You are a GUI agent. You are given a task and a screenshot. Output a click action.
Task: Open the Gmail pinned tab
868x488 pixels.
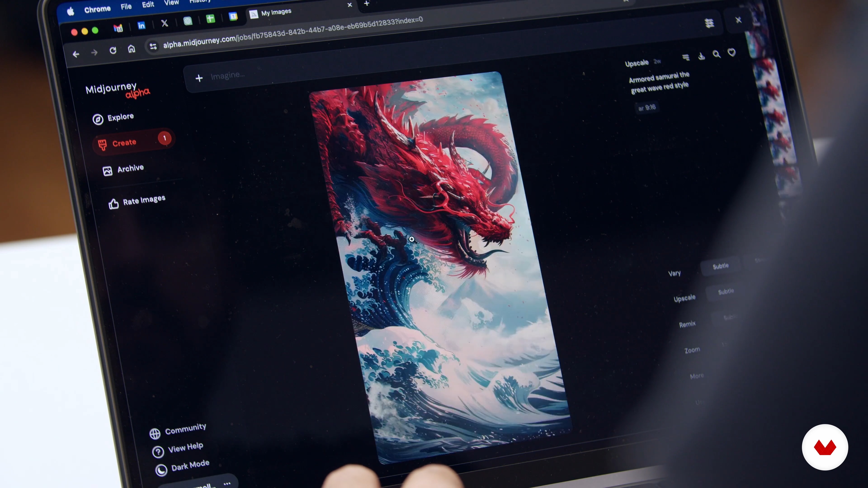[x=118, y=28]
